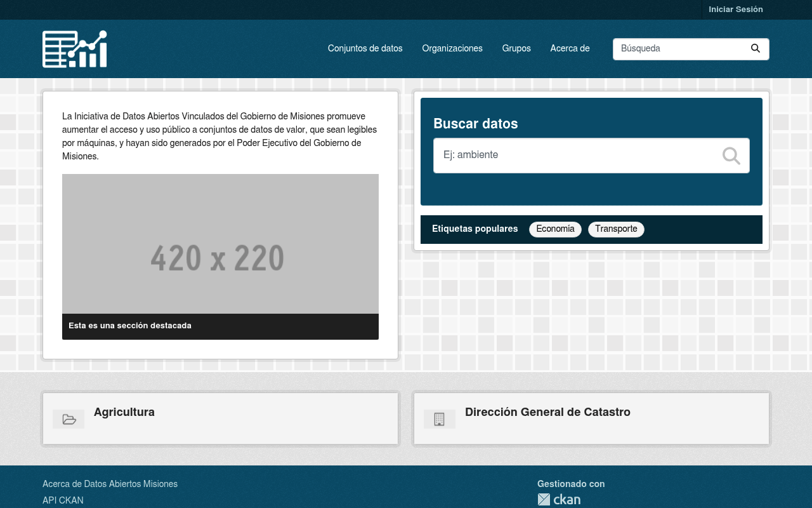Open the API CKAN footer link

click(63, 500)
